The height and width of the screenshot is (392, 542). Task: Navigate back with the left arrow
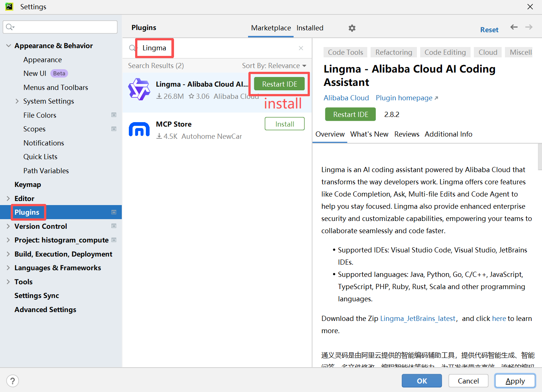514,27
